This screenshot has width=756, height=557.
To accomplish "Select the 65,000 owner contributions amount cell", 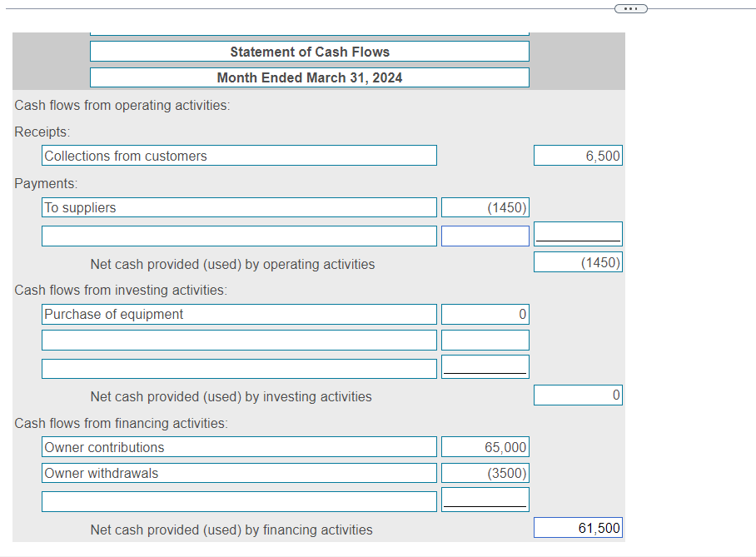I will coord(485,446).
